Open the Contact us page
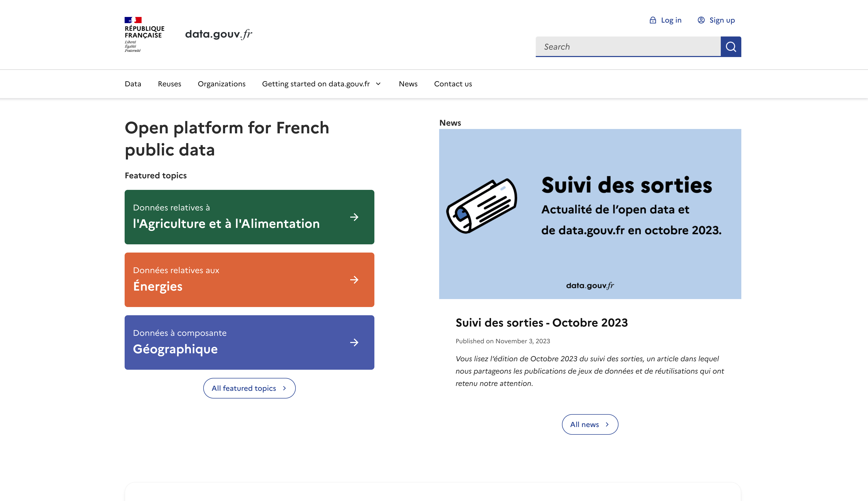The width and height of the screenshot is (868, 501). (x=453, y=84)
